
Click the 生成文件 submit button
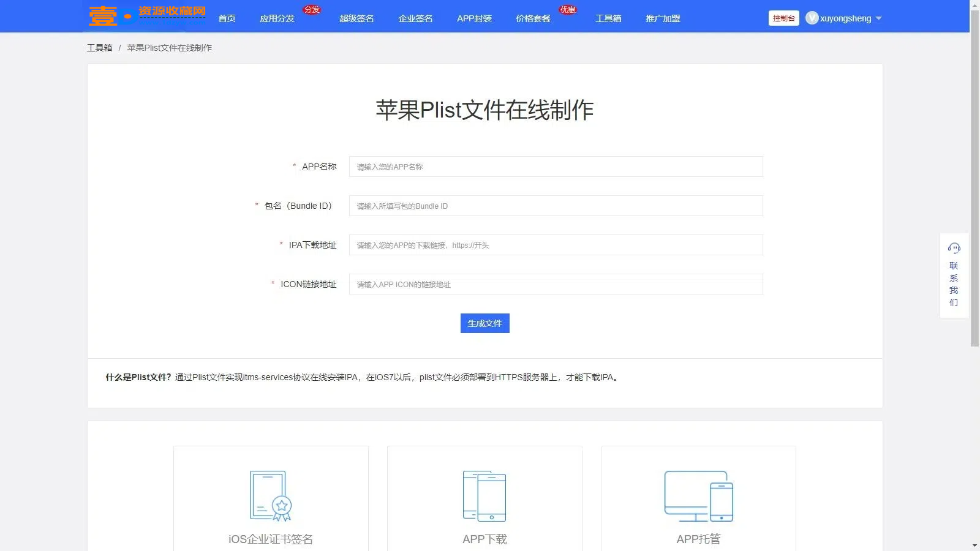pos(484,323)
